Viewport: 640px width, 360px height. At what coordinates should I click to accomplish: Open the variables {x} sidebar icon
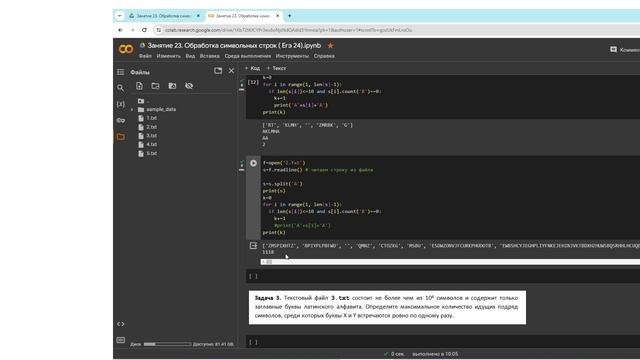pos(120,104)
